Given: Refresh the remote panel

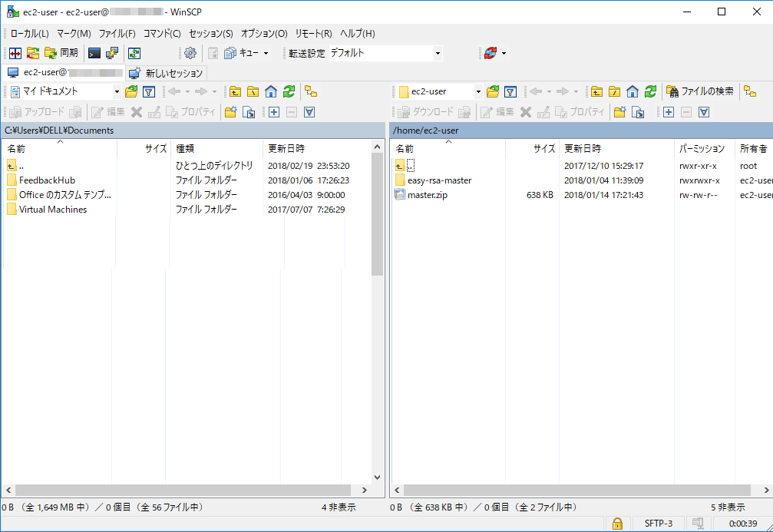Looking at the screenshot, I should (651, 91).
